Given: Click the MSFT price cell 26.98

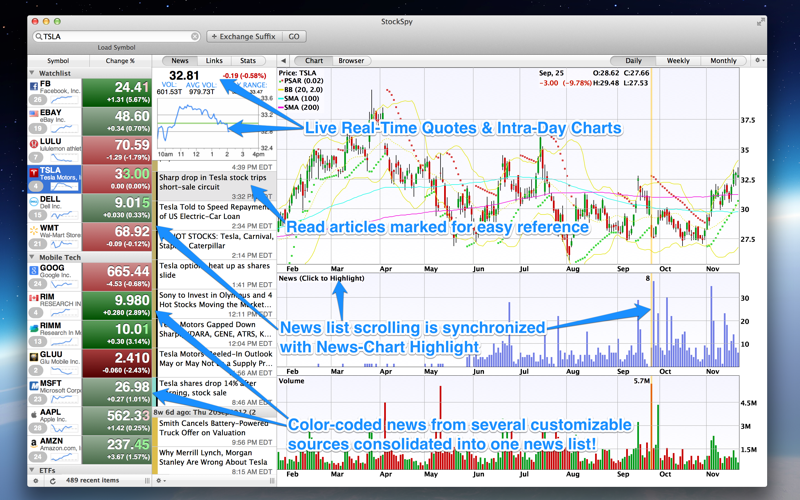Looking at the screenshot, I should coord(117,392).
